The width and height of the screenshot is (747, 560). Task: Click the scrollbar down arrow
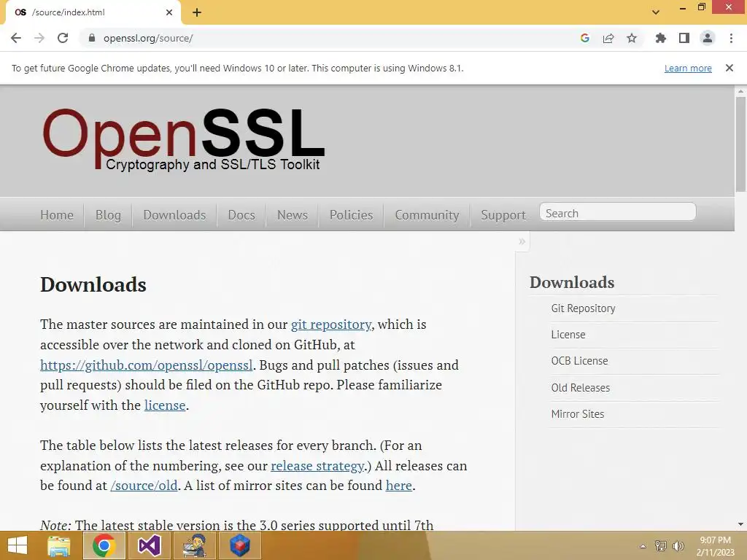click(740, 524)
